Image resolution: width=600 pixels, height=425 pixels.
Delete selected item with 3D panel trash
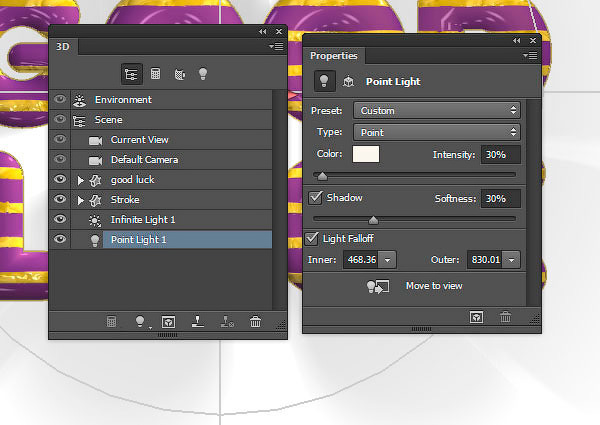coord(255,321)
